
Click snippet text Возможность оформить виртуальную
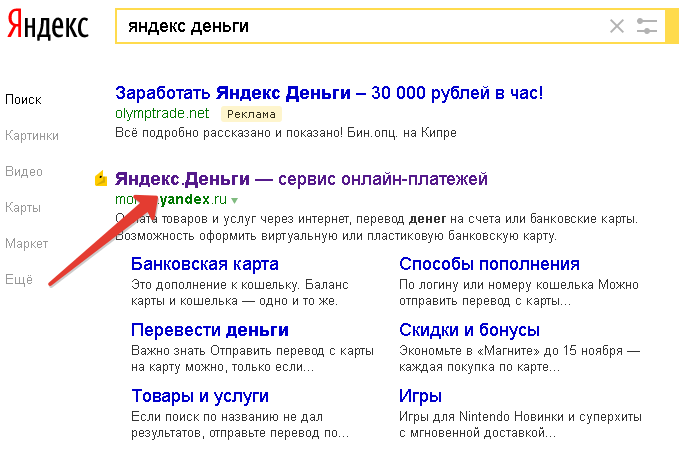click(336, 236)
